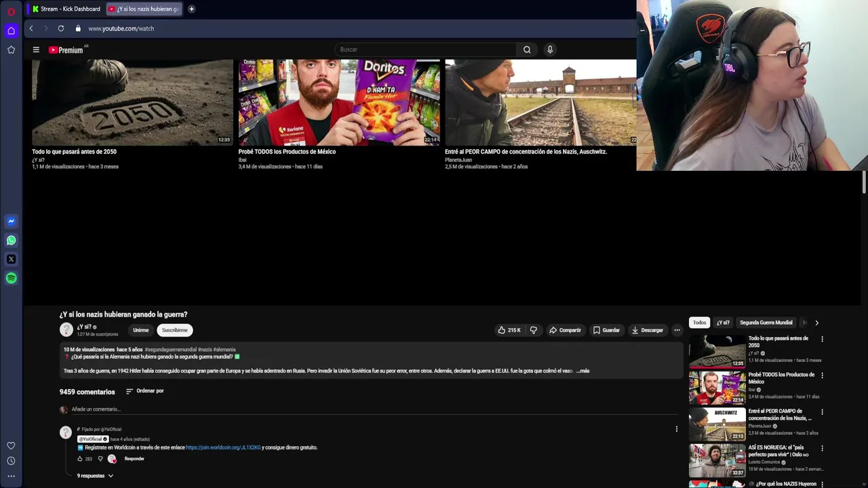Open Spotify from the Opera sidebar

click(11, 278)
